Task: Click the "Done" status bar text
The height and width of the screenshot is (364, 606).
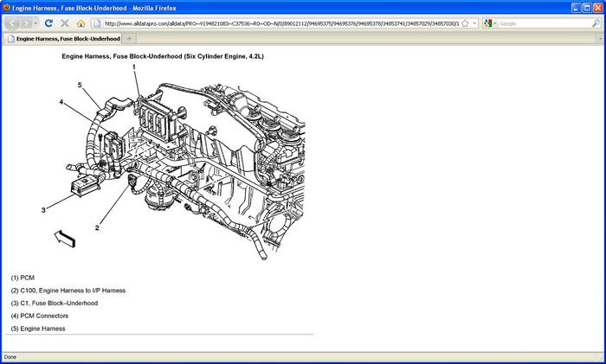Action: click(10, 357)
